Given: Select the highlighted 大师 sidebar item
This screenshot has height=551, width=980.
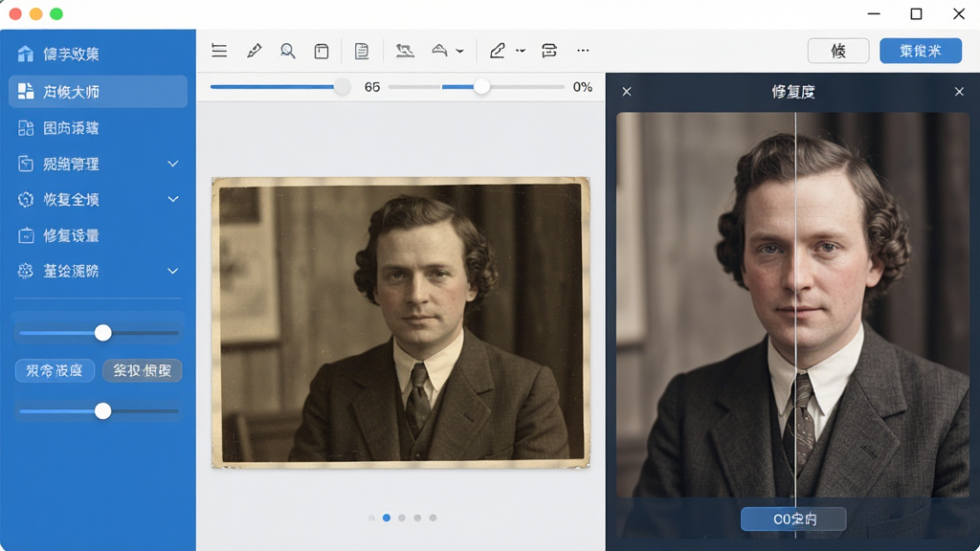Looking at the screenshot, I should click(99, 92).
